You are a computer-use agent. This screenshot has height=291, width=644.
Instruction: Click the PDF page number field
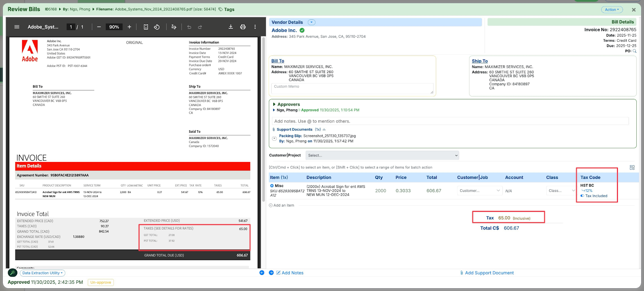pyautogui.click(x=71, y=27)
